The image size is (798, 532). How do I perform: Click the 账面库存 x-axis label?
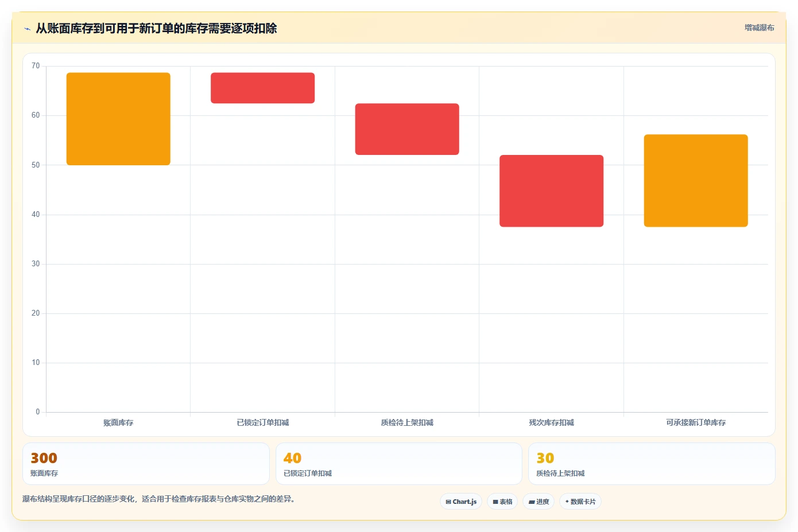118,422
